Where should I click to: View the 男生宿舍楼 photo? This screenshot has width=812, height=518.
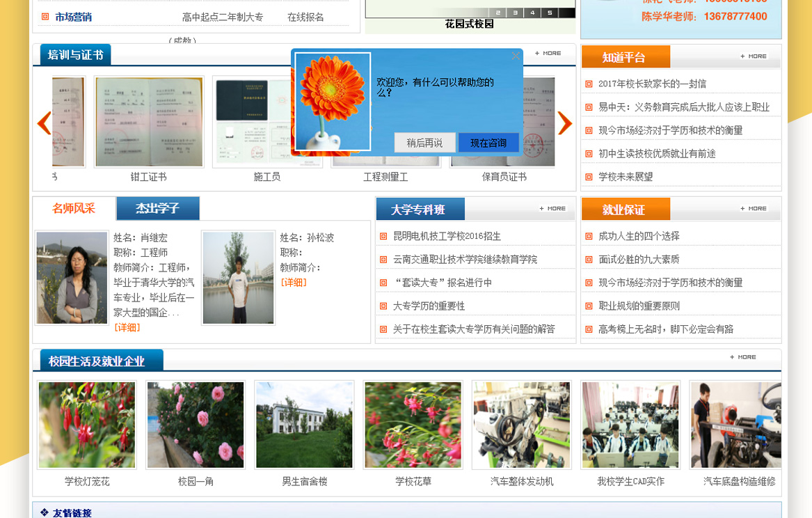pos(304,425)
